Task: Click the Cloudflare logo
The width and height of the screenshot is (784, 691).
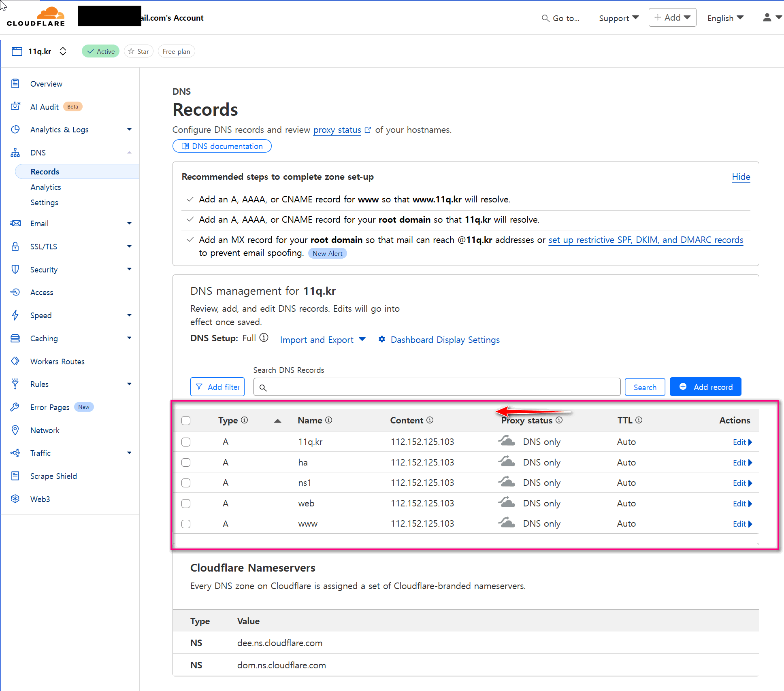Action: 36,17
